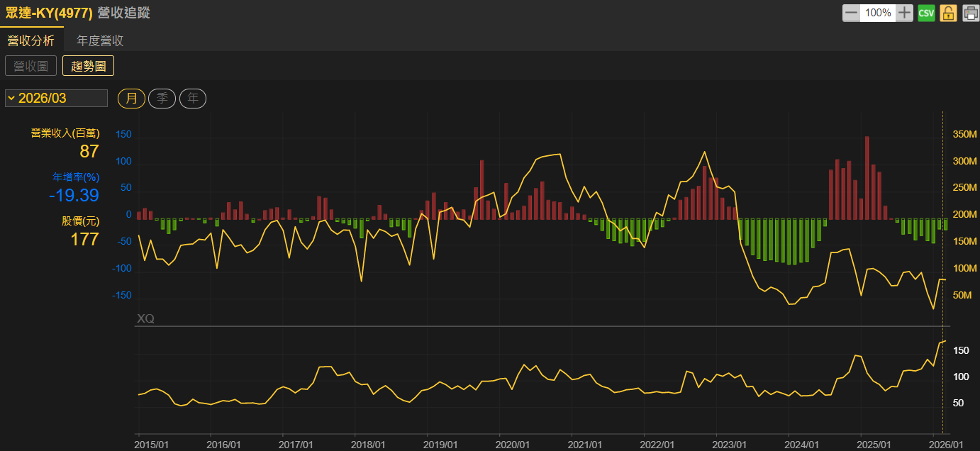The width and height of the screenshot is (980, 451).
Task: Click the zoom out minus button
Action: (x=851, y=13)
